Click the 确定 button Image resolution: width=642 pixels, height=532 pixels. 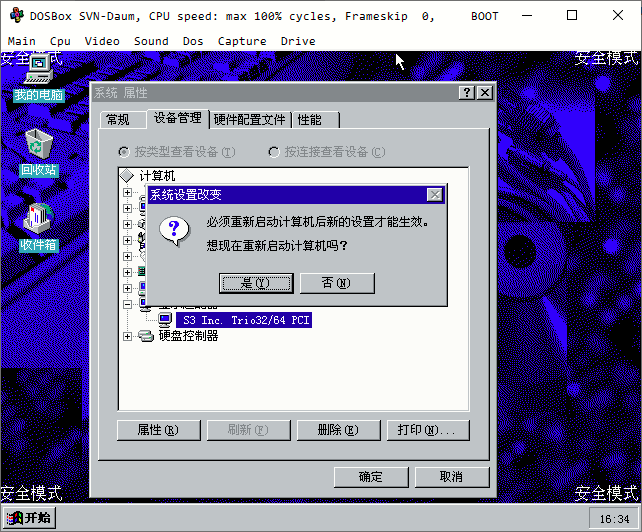pos(371,477)
